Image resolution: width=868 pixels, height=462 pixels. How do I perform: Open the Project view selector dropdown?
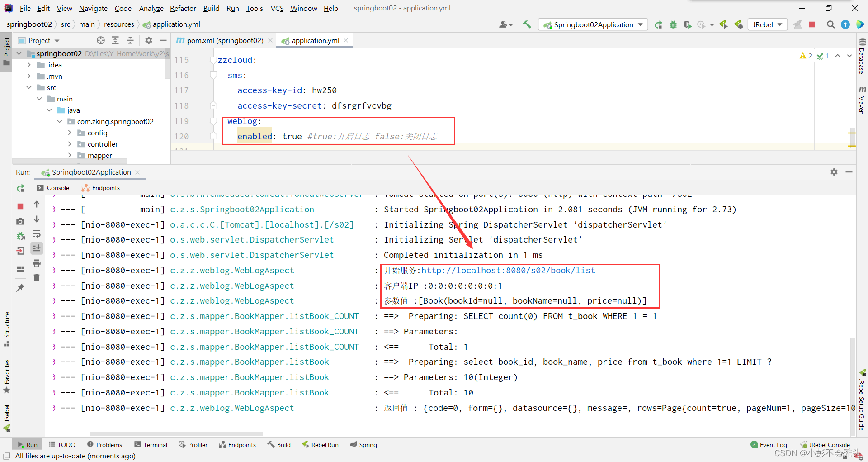coord(39,40)
